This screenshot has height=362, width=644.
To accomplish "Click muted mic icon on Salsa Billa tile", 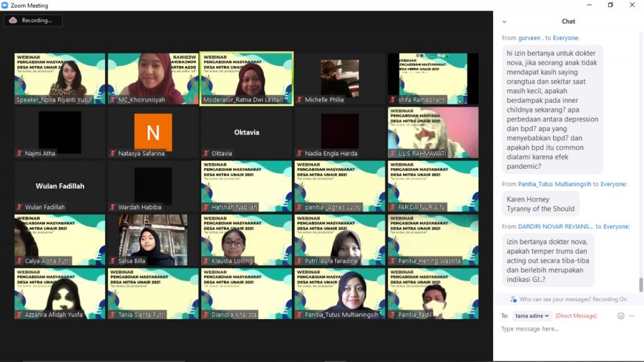I will tap(113, 261).
